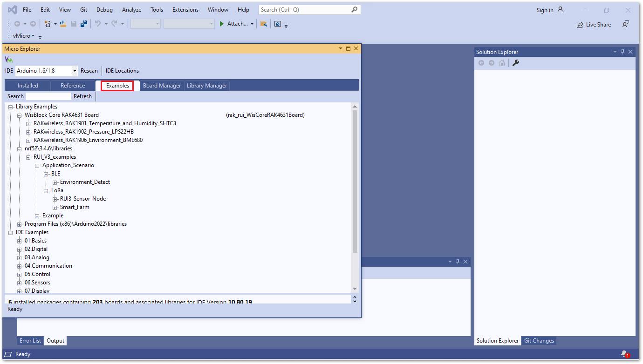Click the Solution Explorer wrench properties icon
The height and width of the screenshot is (364, 643).
(516, 63)
